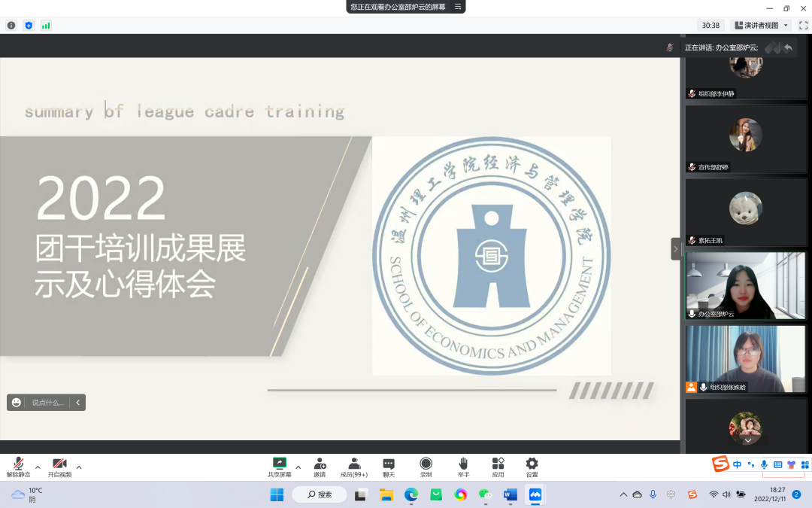The image size is (812, 508).
Task: Click the meeting timer 30:38
Action: click(x=710, y=26)
